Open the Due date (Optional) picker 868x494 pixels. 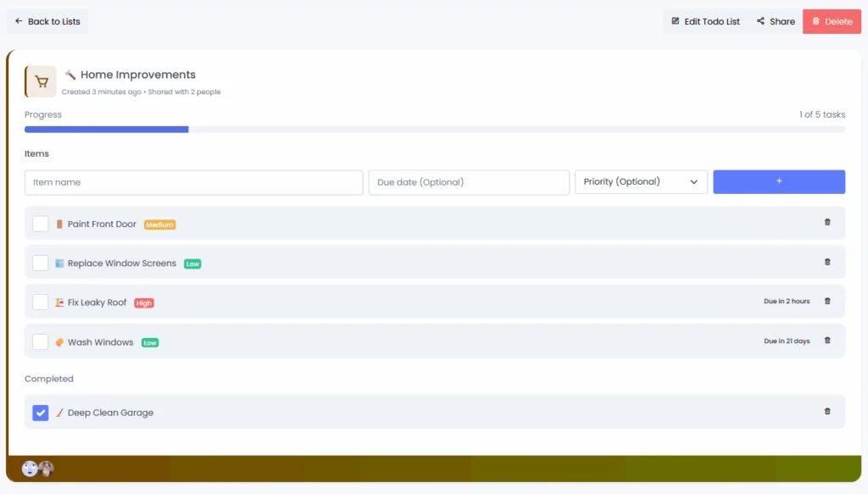click(x=469, y=182)
